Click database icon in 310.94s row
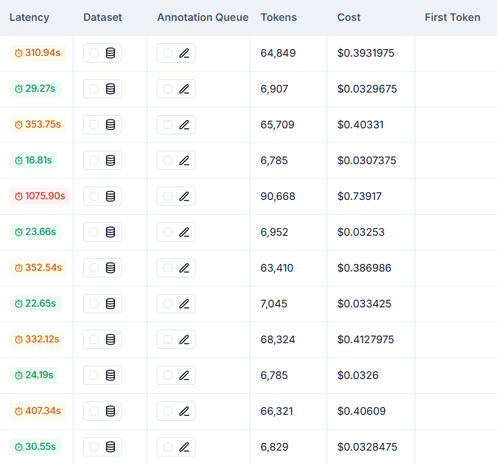This screenshot has height=464, width=497. click(110, 53)
